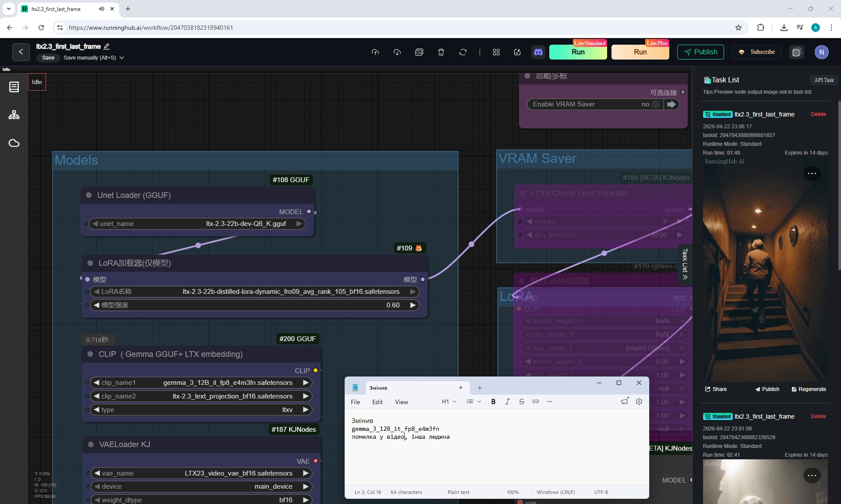
Task: Click the upload to cloud icon
Action: (375, 52)
